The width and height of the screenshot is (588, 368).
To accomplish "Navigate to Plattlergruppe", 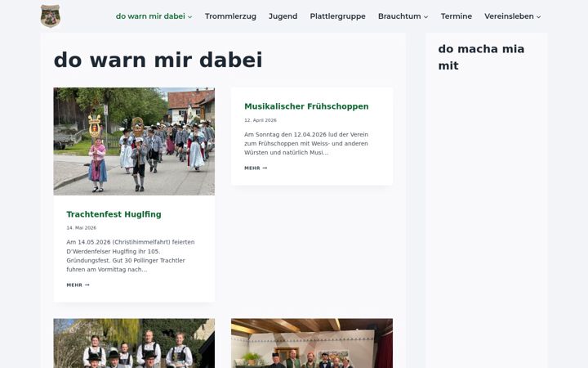I will pyautogui.click(x=337, y=16).
